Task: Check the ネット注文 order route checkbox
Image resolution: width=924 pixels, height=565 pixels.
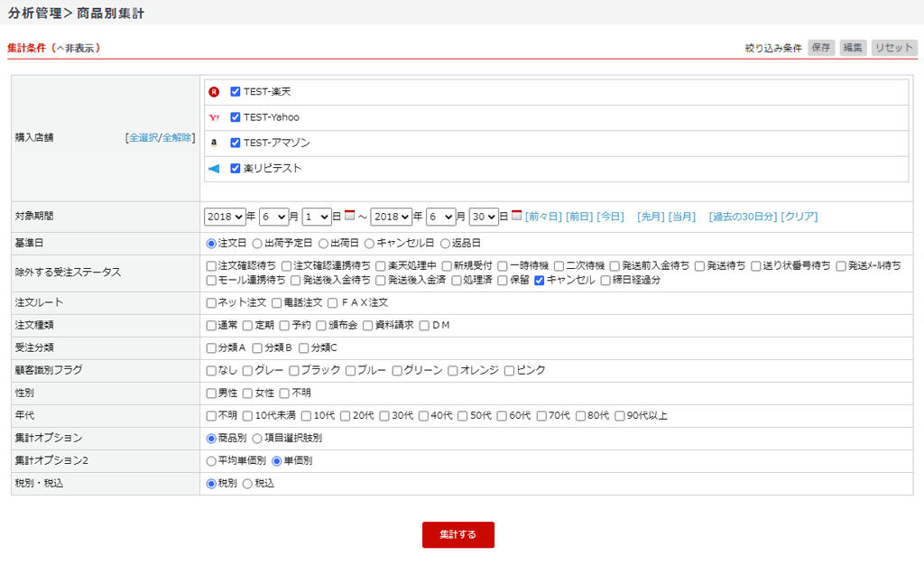Action: [x=211, y=302]
